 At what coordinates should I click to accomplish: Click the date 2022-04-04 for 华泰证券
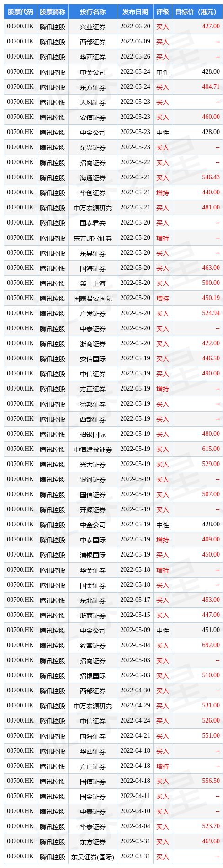click(135, 826)
